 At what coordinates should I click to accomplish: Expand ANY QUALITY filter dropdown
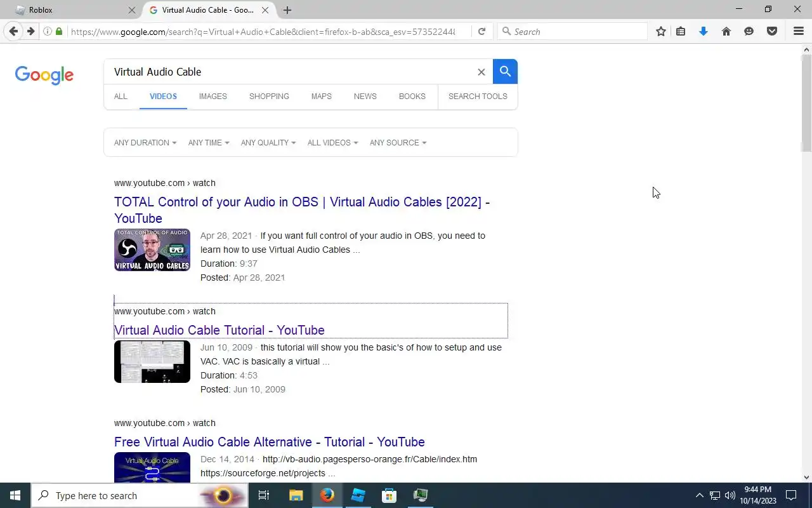tap(268, 143)
